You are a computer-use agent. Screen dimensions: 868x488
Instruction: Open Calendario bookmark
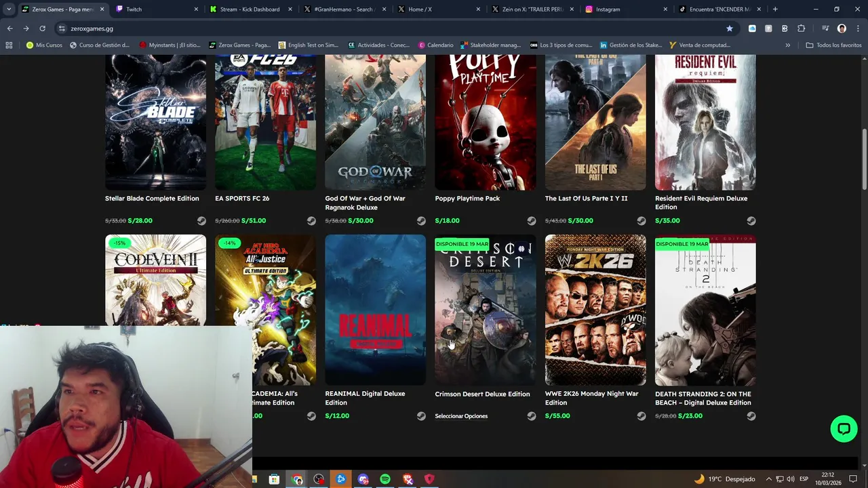(x=436, y=45)
